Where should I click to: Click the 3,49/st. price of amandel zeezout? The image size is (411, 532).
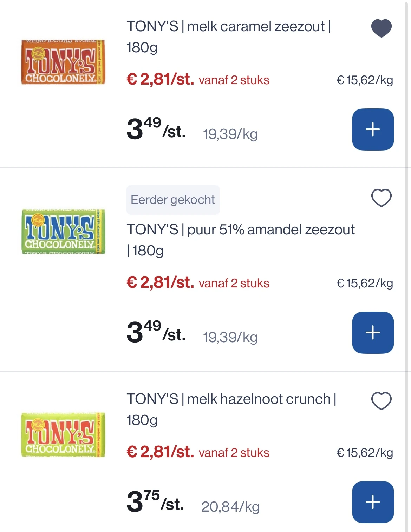(156, 332)
